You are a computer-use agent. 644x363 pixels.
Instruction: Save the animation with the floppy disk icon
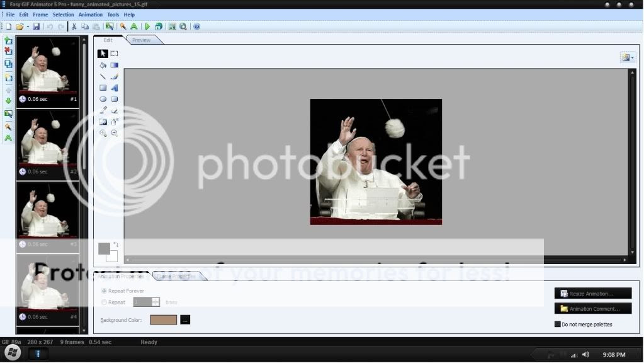click(x=36, y=26)
